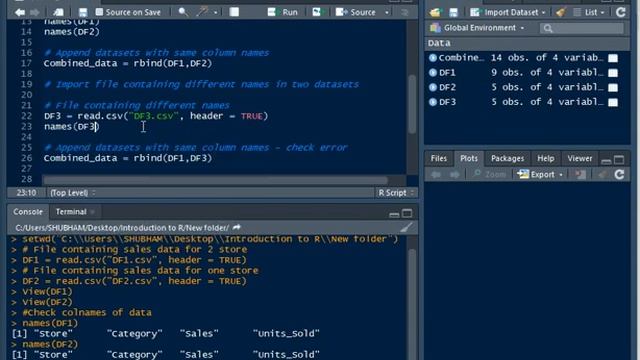Expand the DF3 data frame

coord(433,102)
